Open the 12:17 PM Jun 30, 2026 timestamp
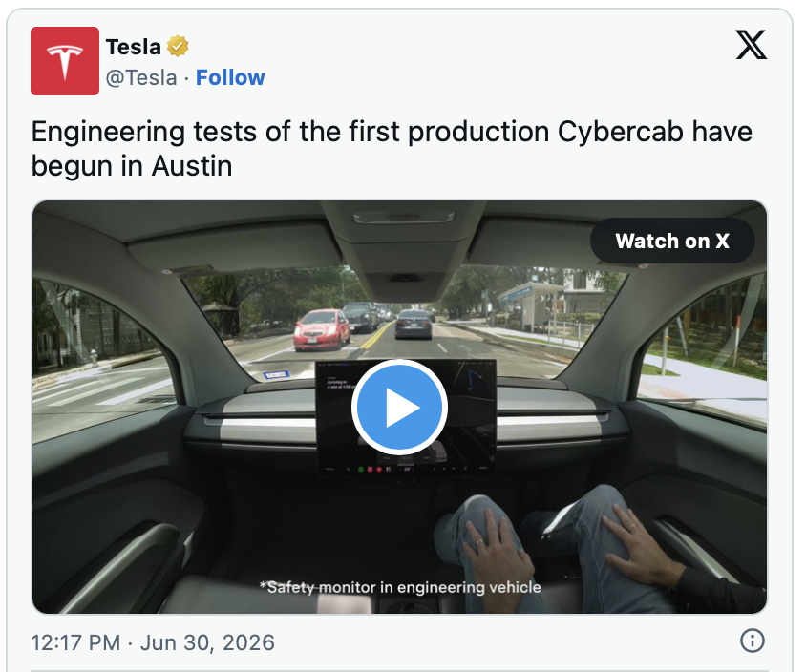Image resolution: width=806 pixels, height=672 pixels. coord(153,642)
